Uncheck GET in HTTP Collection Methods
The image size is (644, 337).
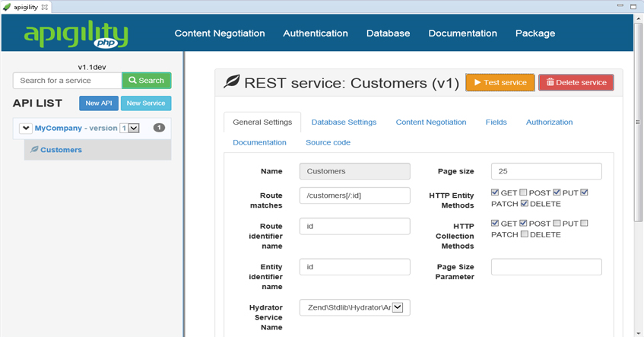click(x=495, y=223)
